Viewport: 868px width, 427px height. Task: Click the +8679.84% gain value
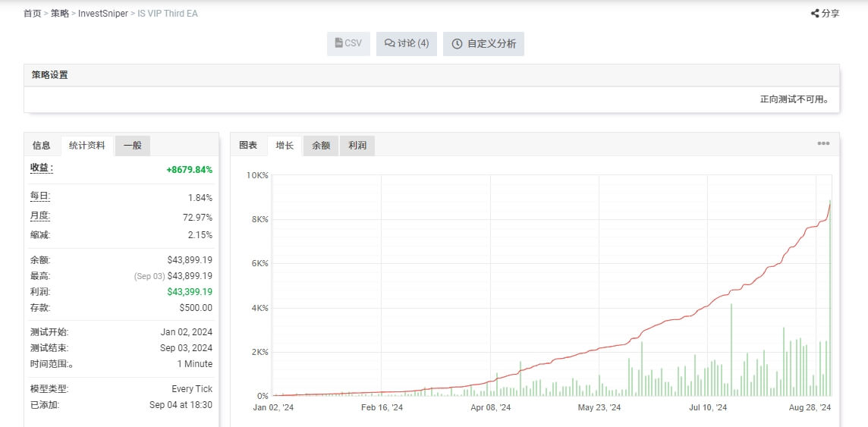(190, 170)
